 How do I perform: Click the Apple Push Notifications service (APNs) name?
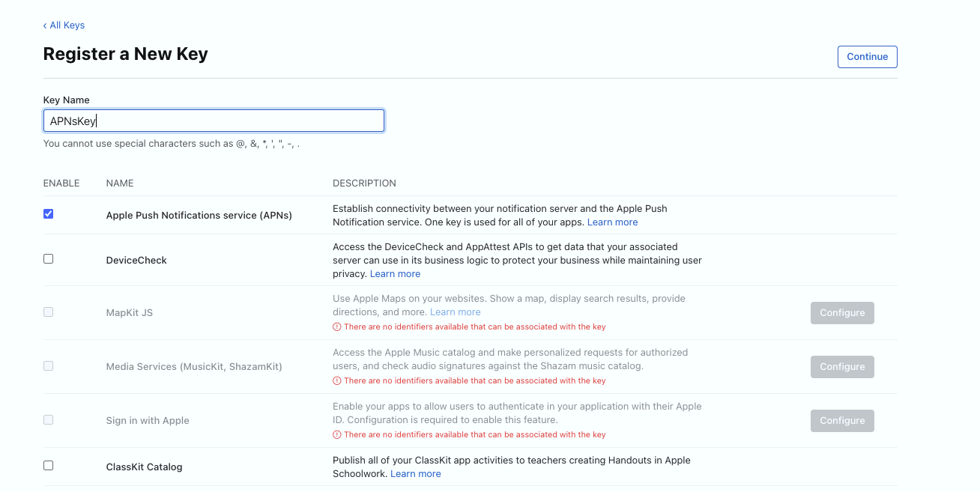[199, 216]
